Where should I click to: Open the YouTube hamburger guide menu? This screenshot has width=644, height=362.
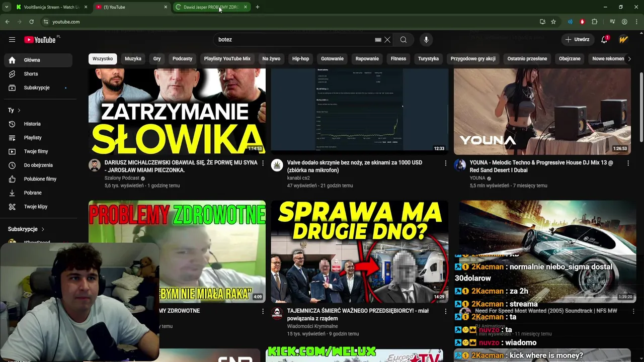[12, 40]
